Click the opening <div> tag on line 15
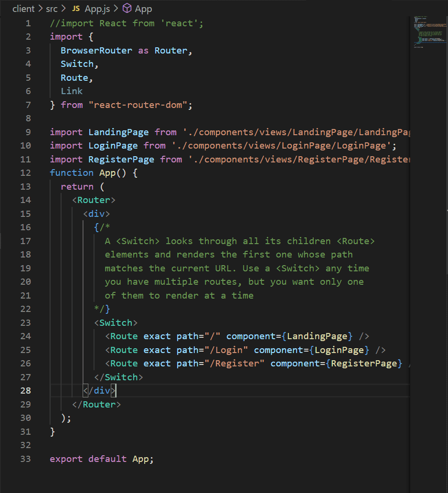Image resolution: width=448 pixels, height=493 pixels. click(96, 214)
